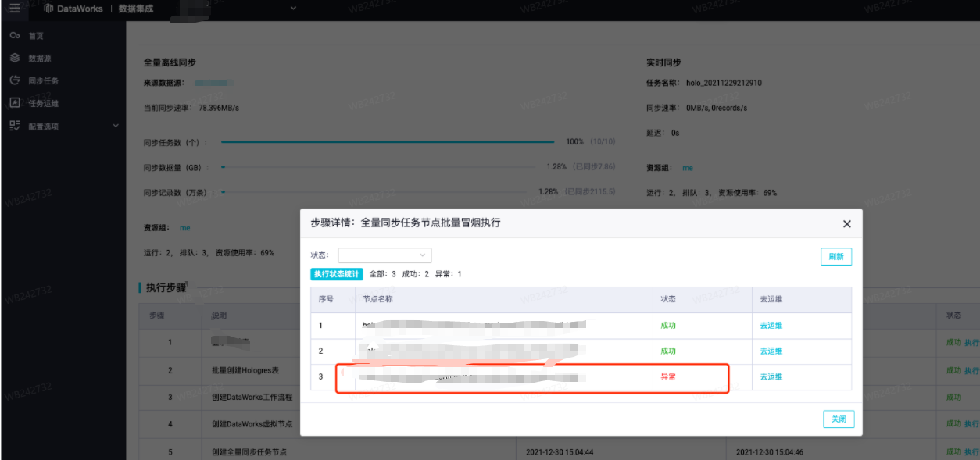Click the 任务运维 sidebar icon

(15, 103)
